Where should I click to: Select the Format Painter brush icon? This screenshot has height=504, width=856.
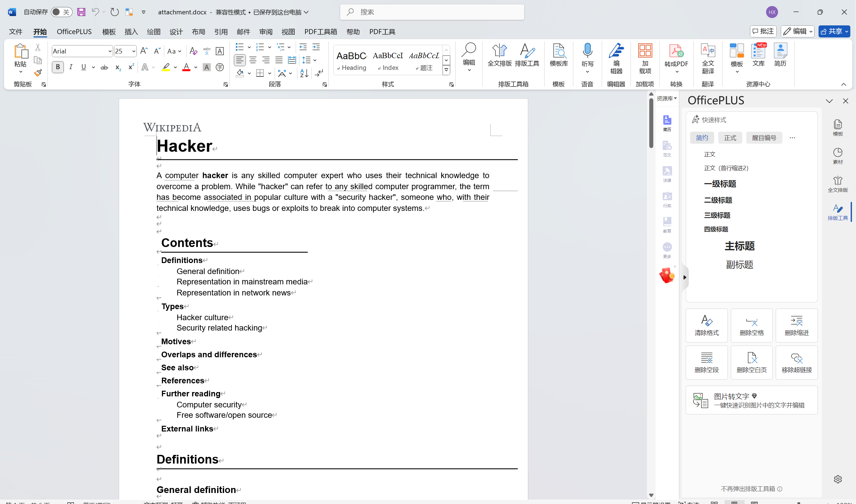38,73
